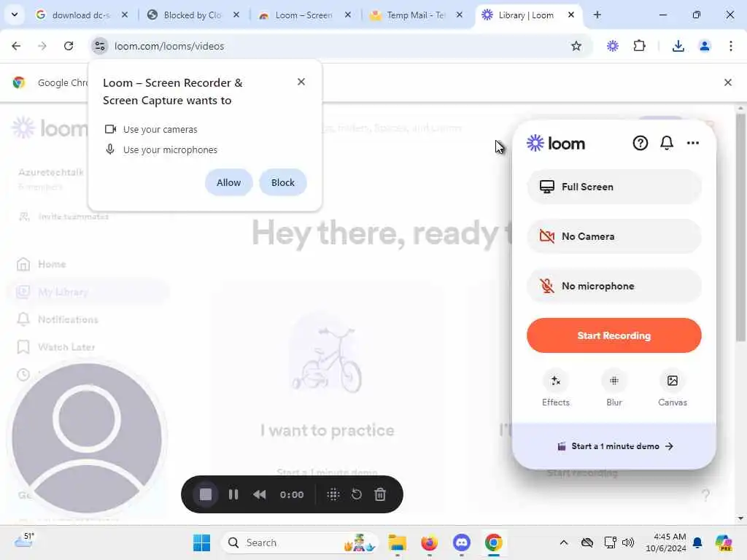Screen dimensions: 747x560
Task: Open Chrome downloads
Action: coord(678,46)
